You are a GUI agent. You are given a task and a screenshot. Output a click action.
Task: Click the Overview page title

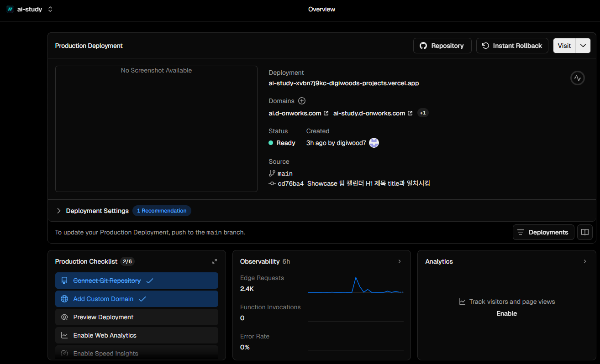[x=322, y=9]
